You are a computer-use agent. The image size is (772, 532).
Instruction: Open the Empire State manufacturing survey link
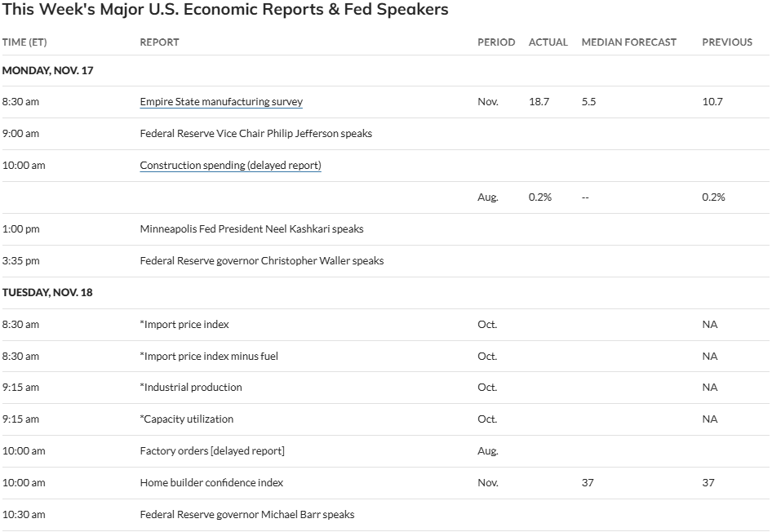coord(221,102)
